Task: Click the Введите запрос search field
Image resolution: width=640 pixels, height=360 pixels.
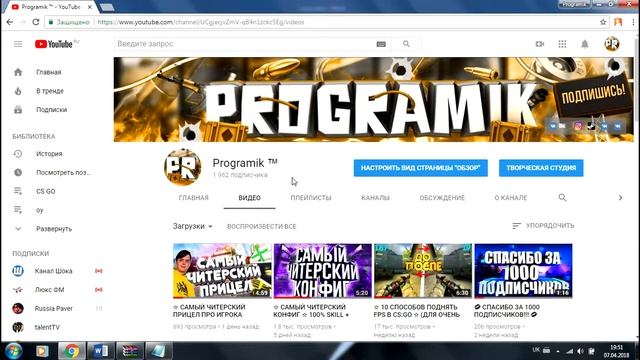Action: click(244, 44)
